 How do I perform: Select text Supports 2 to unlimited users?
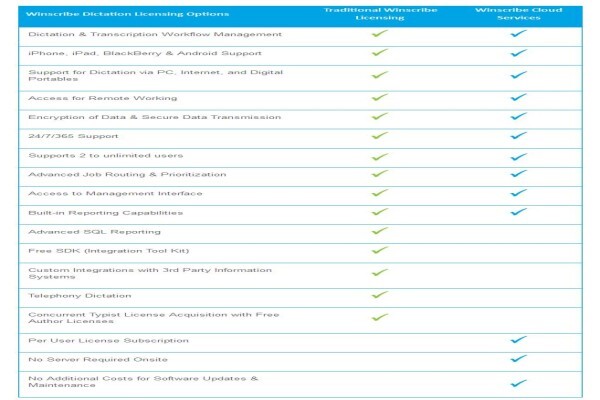[x=106, y=155]
